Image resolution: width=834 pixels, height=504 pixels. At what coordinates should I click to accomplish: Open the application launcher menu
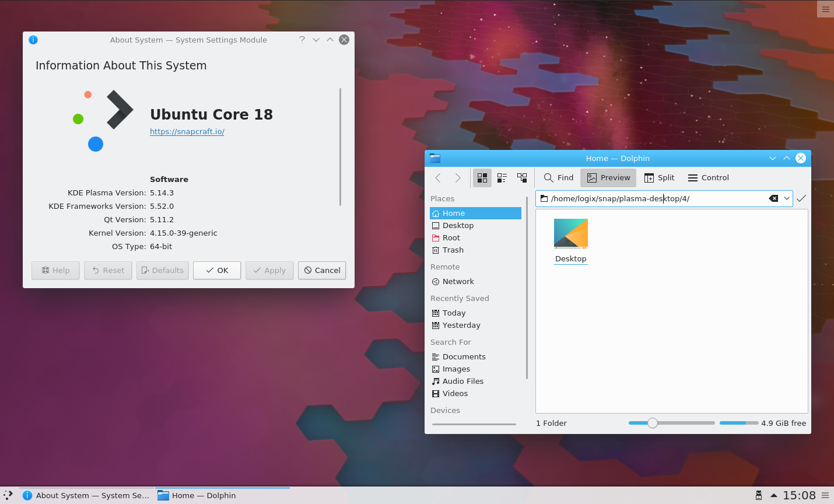[x=8, y=495]
